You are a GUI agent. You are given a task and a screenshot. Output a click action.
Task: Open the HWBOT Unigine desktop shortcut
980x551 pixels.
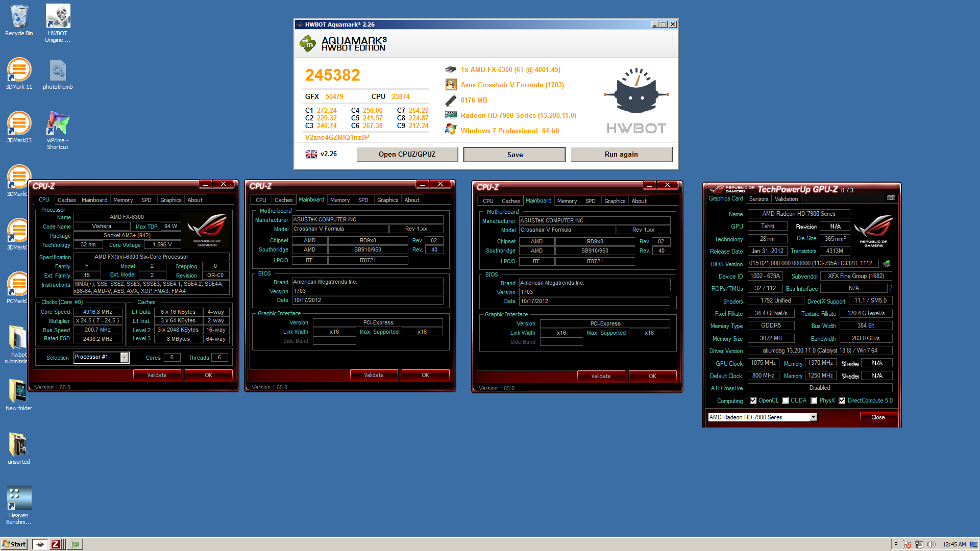[x=58, y=23]
